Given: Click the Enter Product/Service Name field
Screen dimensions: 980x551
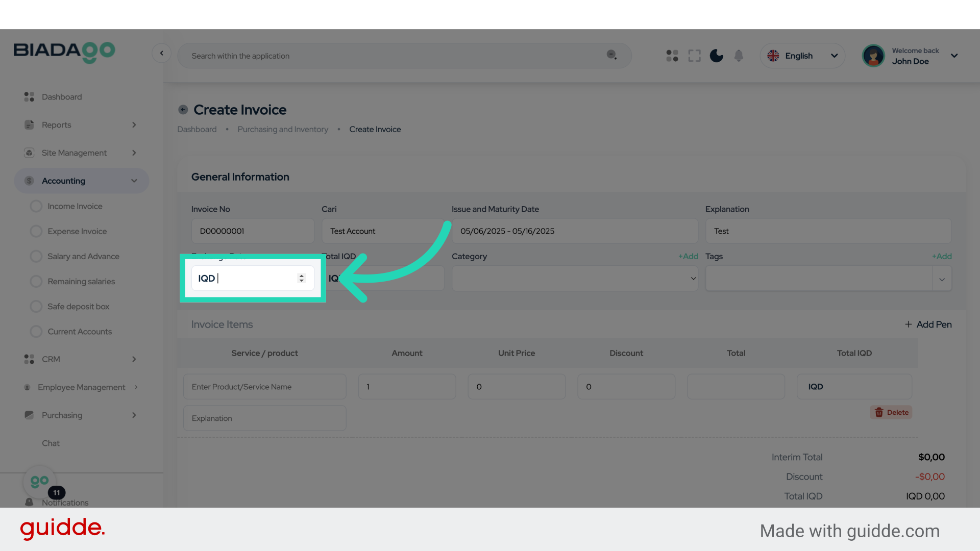Looking at the screenshot, I should [264, 387].
